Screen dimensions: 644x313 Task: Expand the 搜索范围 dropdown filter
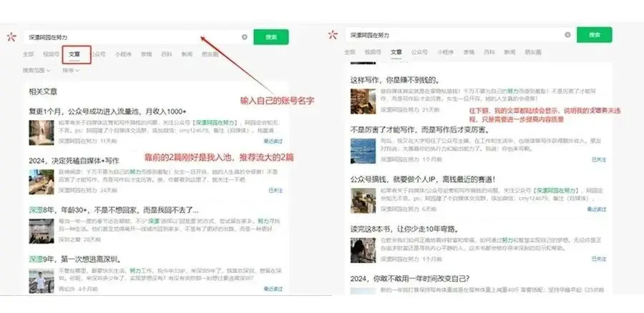(x=36, y=70)
